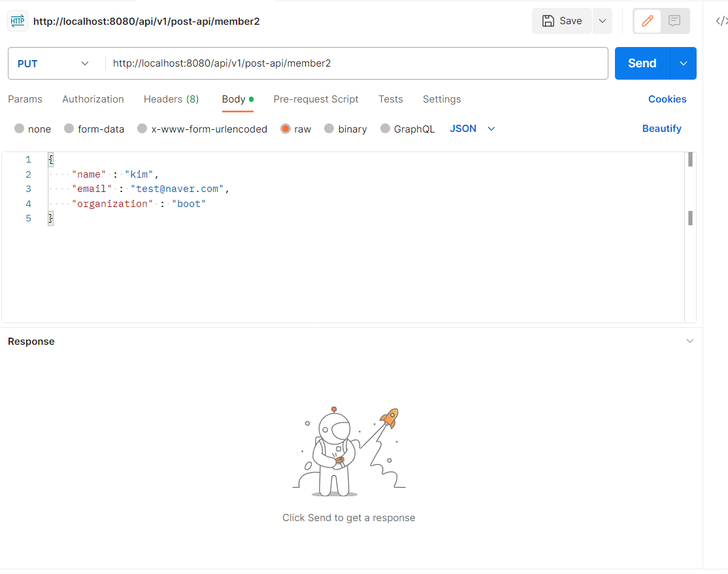Open the comments speech bubble icon
The image size is (728, 574).
pos(674,21)
